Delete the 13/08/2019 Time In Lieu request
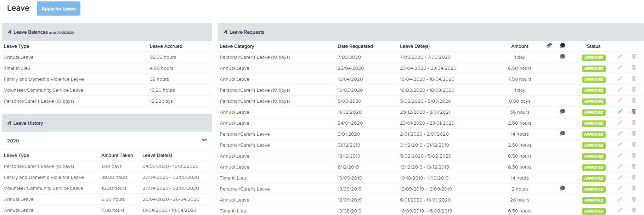Screen dimensions: 644x215 634,211
